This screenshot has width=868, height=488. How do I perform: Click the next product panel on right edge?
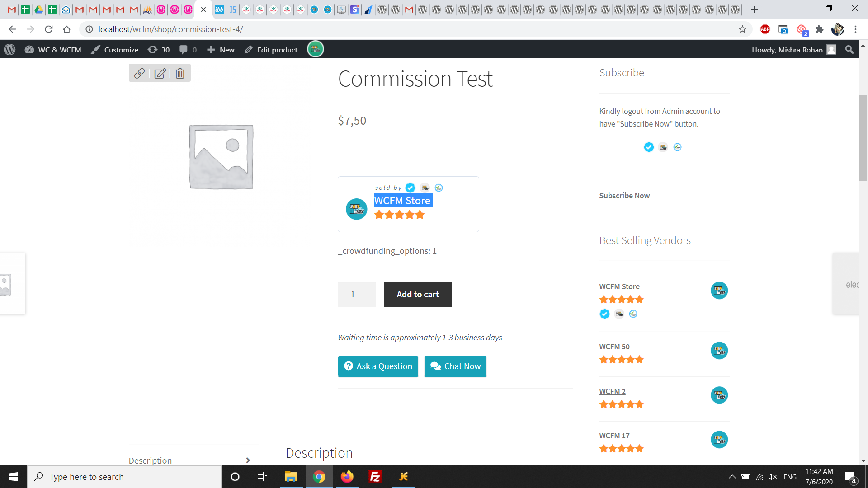(845, 284)
